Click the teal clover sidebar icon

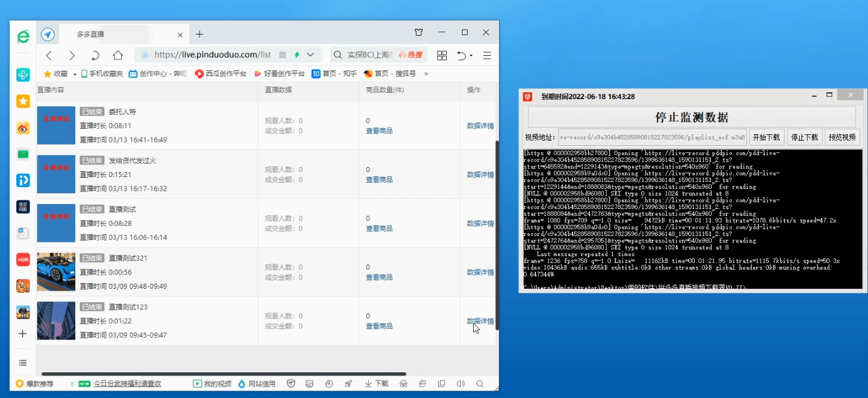point(23,75)
